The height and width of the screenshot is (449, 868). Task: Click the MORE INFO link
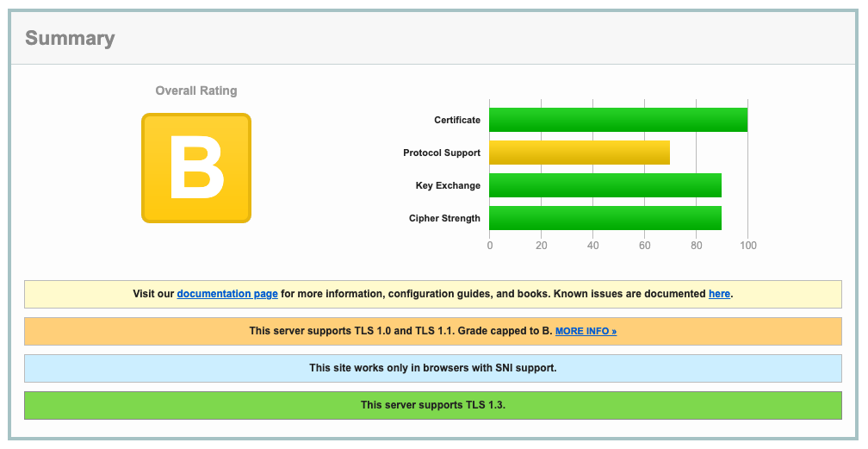point(586,331)
